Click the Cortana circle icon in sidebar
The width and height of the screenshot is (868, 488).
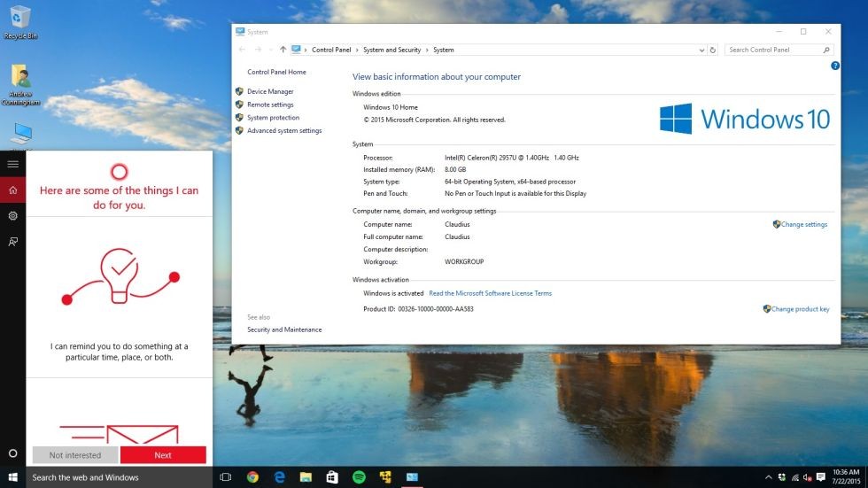12,453
